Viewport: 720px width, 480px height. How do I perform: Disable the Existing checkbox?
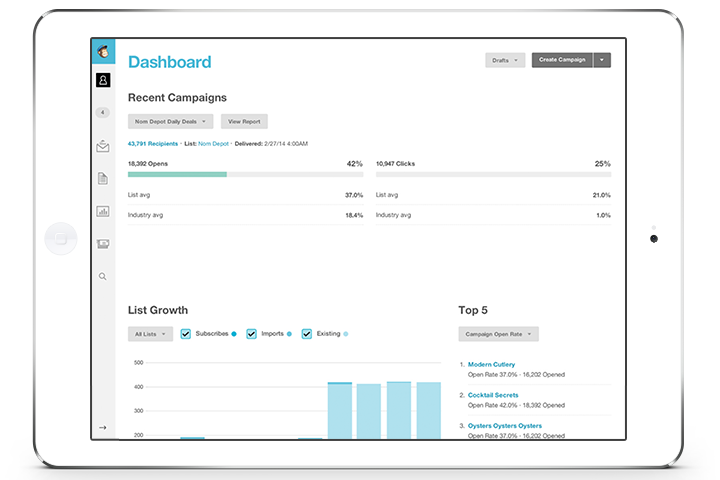pos(307,334)
